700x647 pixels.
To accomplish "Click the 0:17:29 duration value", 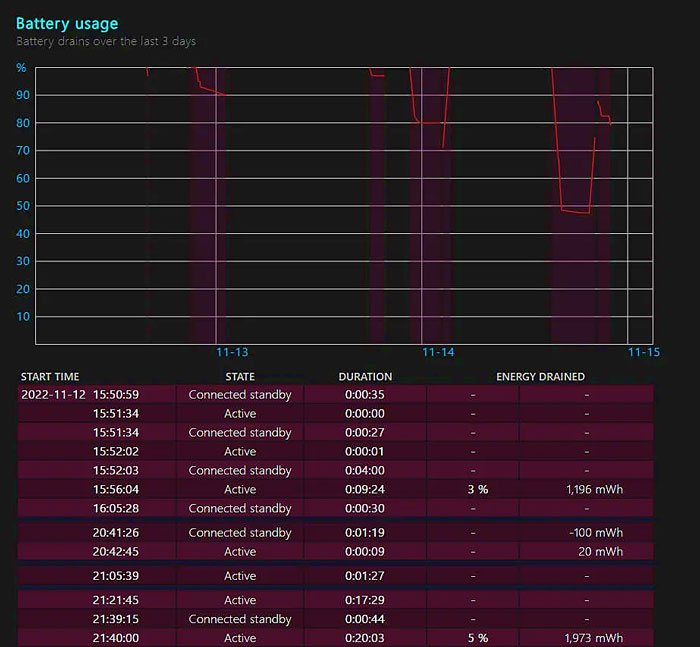I will [x=365, y=600].
